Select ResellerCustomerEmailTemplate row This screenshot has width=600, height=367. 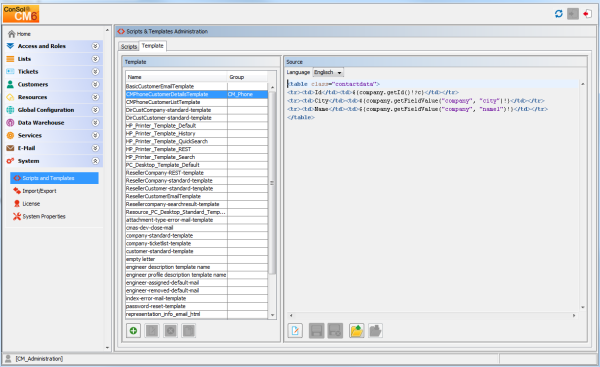[x=197, y=196]
